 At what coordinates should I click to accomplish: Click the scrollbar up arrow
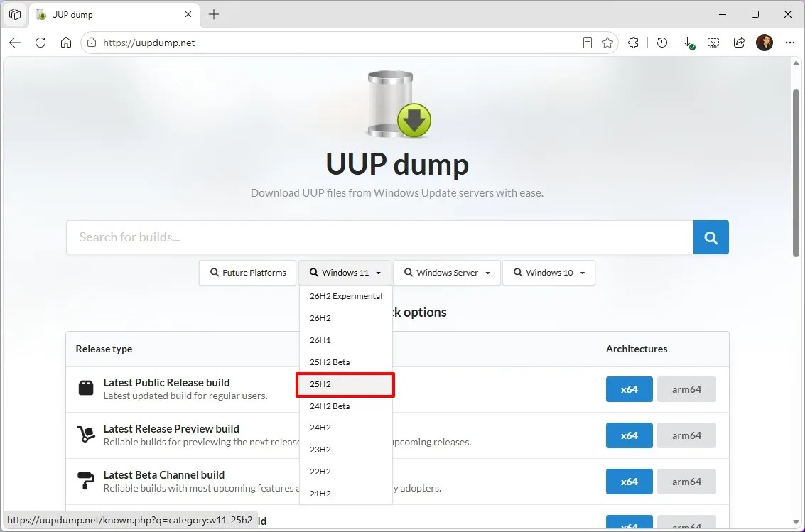(x=796, y=64)
